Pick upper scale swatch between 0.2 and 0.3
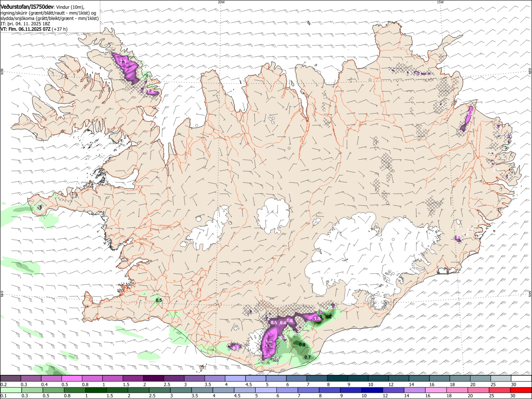This screenshot has height=399, width=532. click(10, 378)
